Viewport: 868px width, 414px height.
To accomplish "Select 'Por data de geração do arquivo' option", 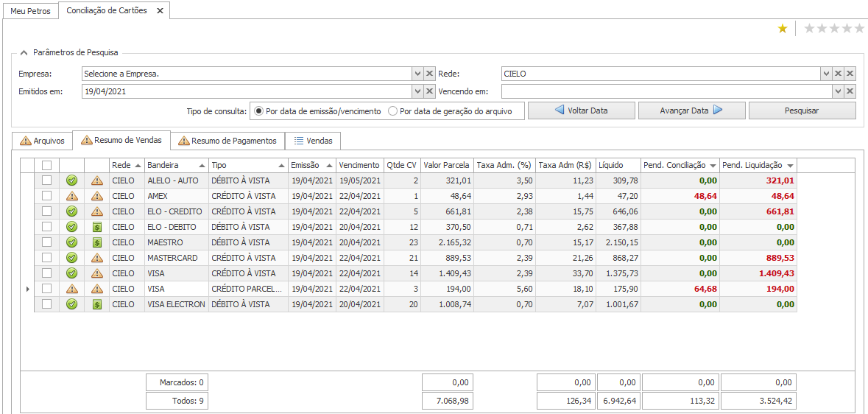I will tap(393, 111).
